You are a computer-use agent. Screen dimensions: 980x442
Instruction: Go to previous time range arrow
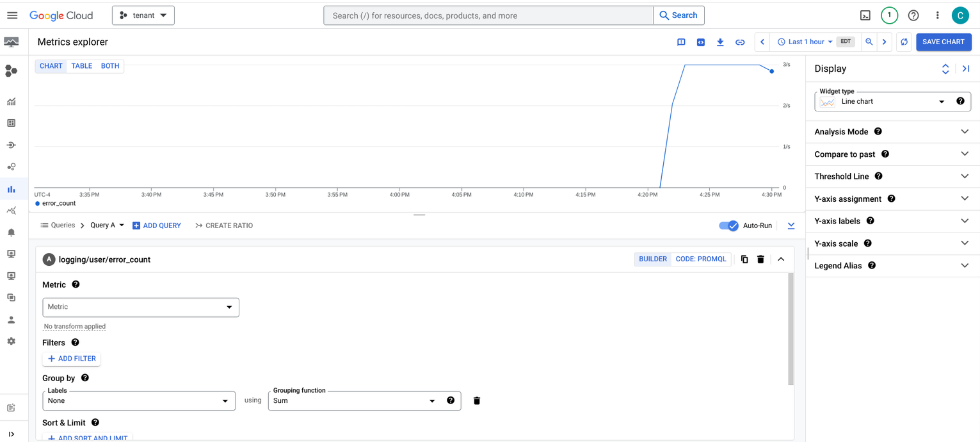coord(762,42)
